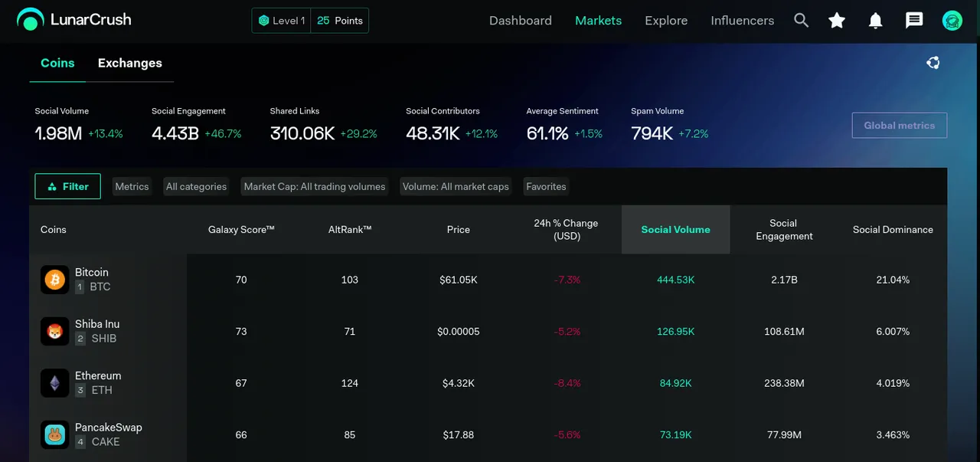
Task: Click PancakeSwap's social dominance 3.463%
Action: (x=893, y=434)
